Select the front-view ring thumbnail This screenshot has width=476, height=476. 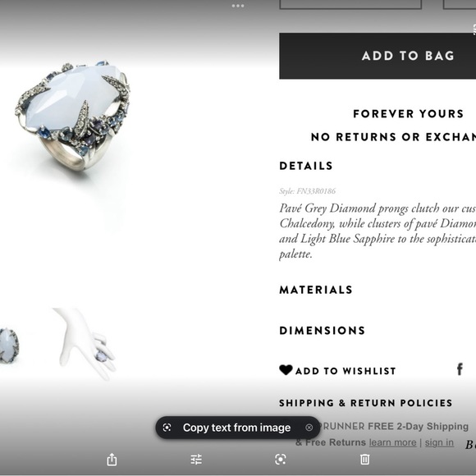coord(9,346)
